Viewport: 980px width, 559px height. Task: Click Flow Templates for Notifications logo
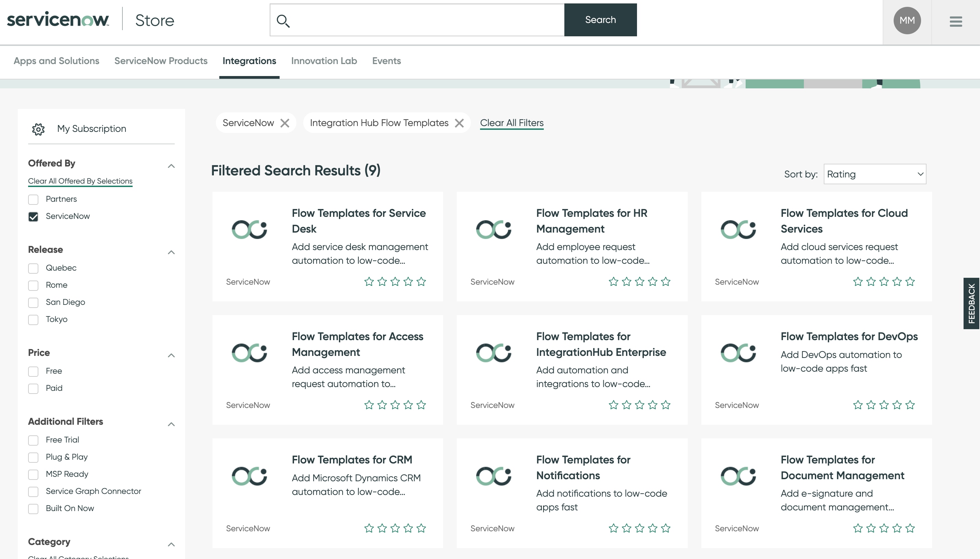[493, 476]
